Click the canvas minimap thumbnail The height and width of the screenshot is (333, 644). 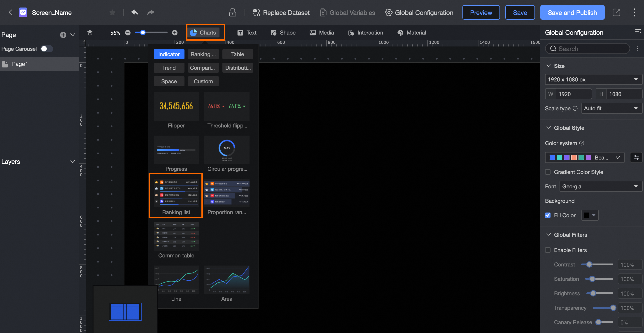pyautogui.click(x=125, y=311)
